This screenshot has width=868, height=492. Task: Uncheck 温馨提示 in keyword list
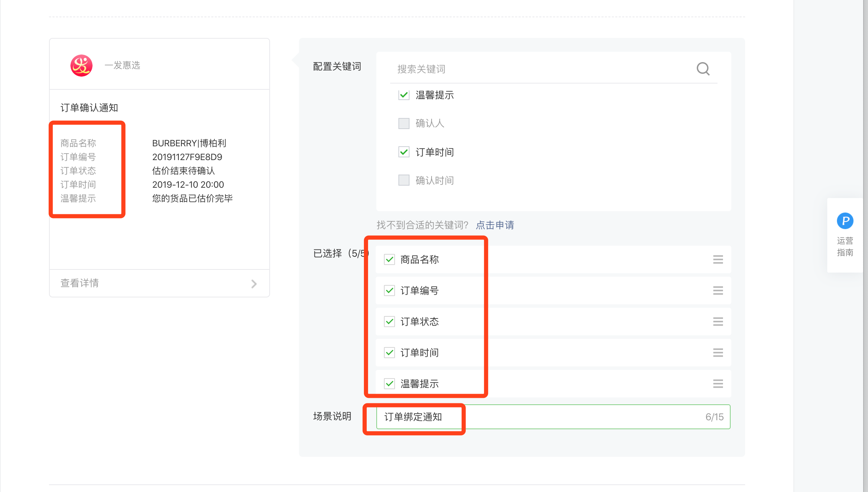click(x=404, y=95)
